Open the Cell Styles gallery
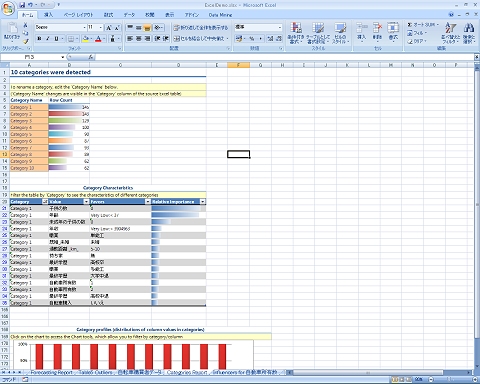The width and height of the screenshot is (480, 384). pyautogui.click(x=341, y=33)
